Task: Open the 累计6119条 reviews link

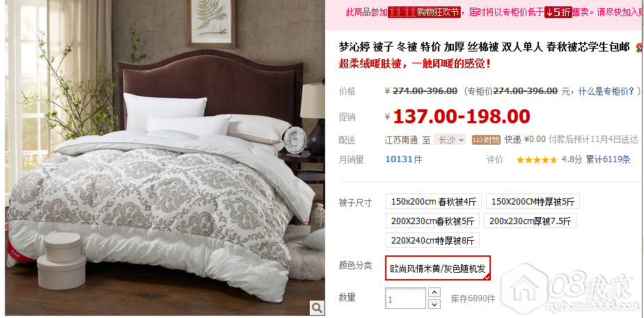Action: point(608,159)
